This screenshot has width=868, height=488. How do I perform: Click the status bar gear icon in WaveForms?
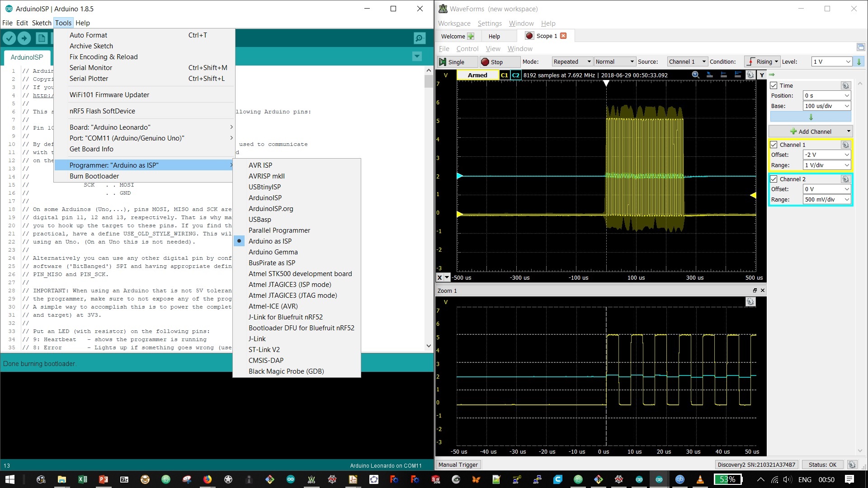(852, 465)
